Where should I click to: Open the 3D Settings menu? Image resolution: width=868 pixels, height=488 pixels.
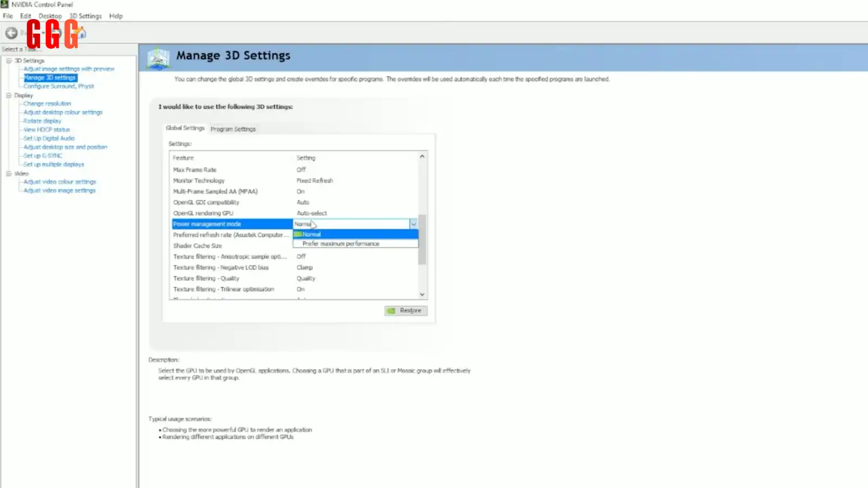85,16
